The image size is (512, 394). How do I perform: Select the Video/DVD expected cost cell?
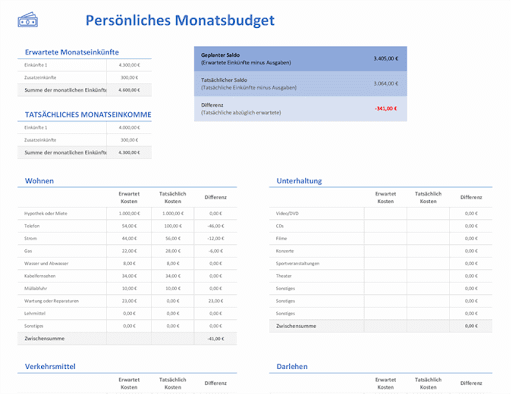click(x=385, y=213)
